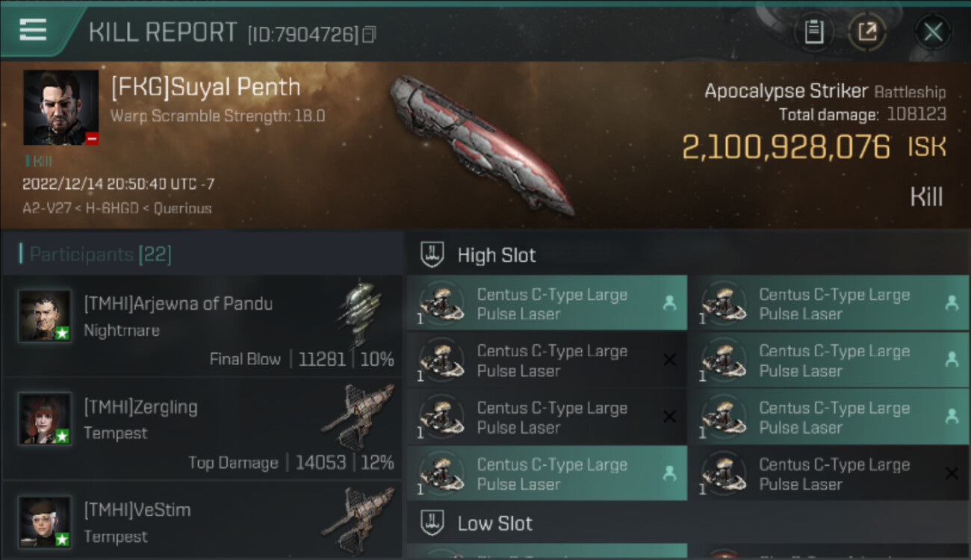
Task: Close the kill report window
Action: pos(933,32)
